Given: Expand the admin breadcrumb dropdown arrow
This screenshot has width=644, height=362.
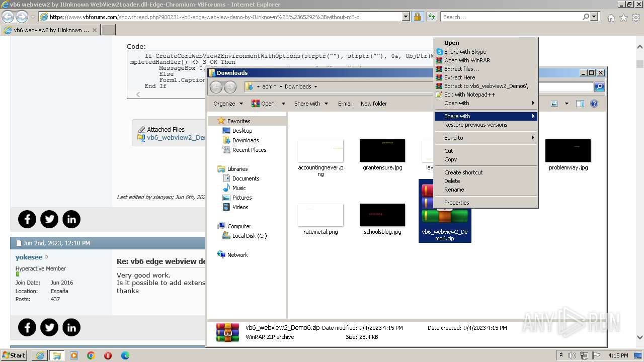Looking at the screenshot, I should tap(281, 86).
